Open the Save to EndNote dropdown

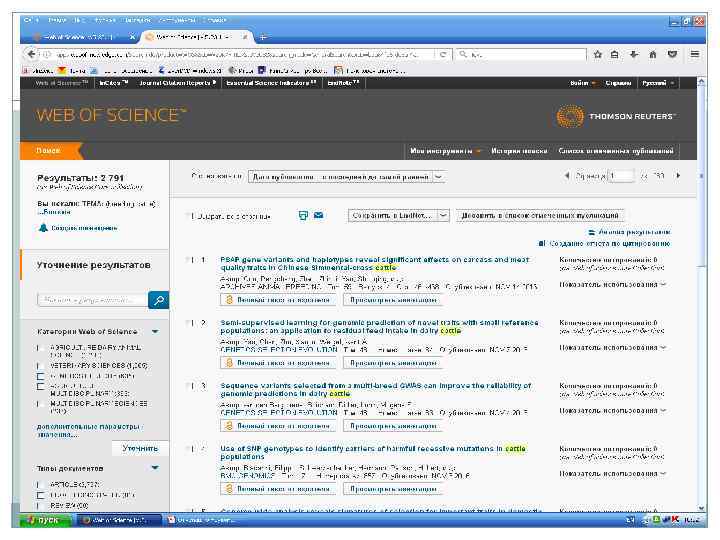398,215
